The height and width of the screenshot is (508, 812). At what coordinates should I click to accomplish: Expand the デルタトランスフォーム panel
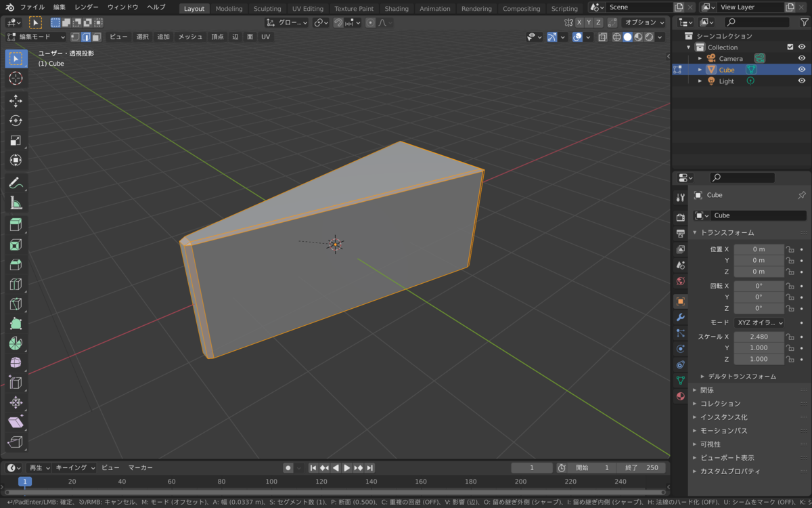coord(742,376)
